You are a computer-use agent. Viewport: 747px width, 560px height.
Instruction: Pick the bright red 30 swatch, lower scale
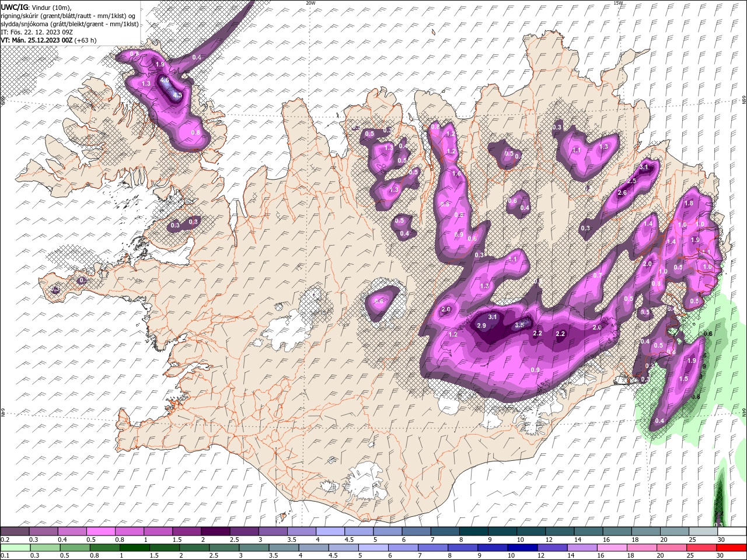coord(731,548)
